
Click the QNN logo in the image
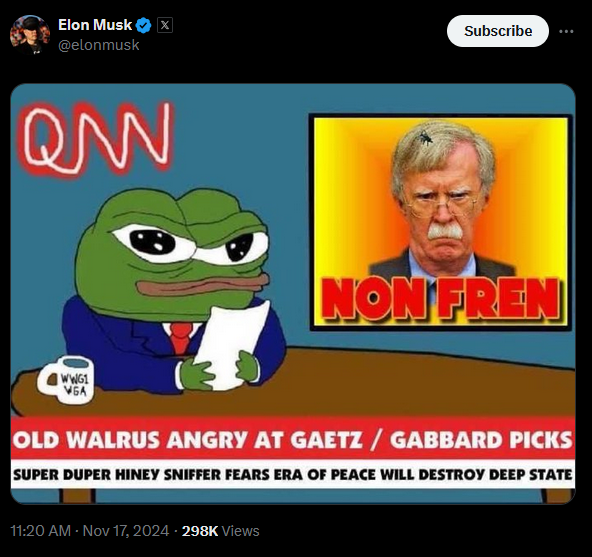(x=96, y=139)
